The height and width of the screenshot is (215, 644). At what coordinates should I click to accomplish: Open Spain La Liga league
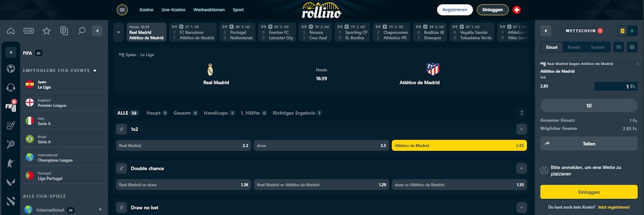pyautogui.click(x=64, y=84)
